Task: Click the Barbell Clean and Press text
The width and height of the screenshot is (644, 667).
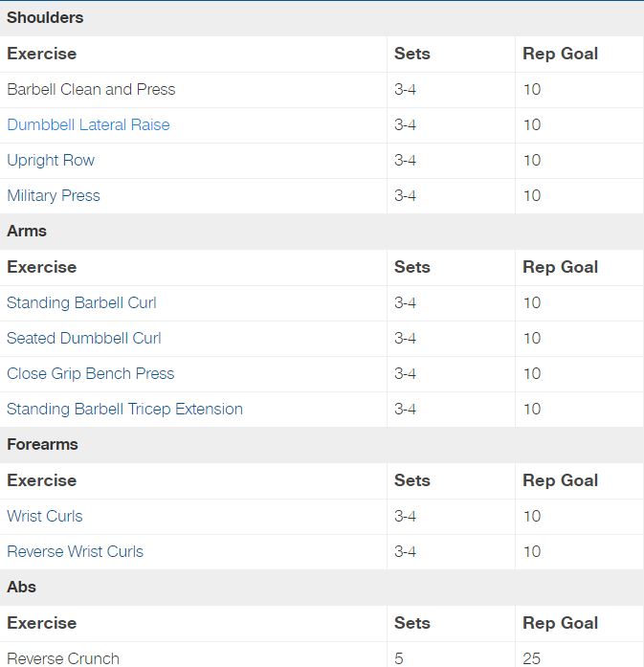Action: pos(91,89)
